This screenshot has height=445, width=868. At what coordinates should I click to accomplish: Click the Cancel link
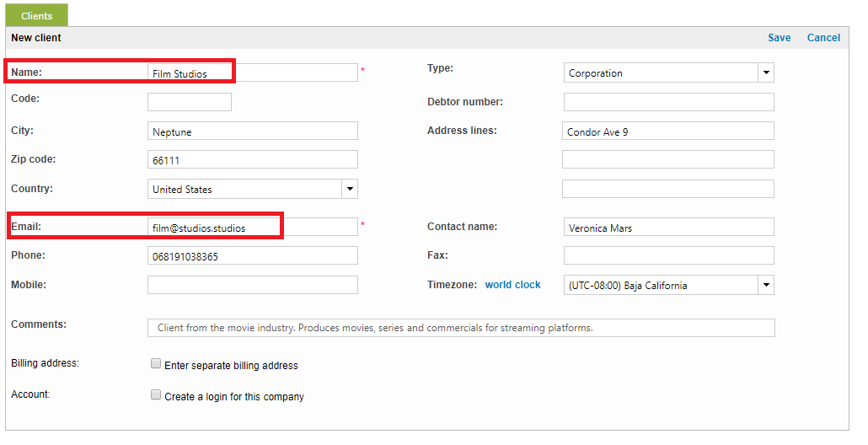click(823, 38)
